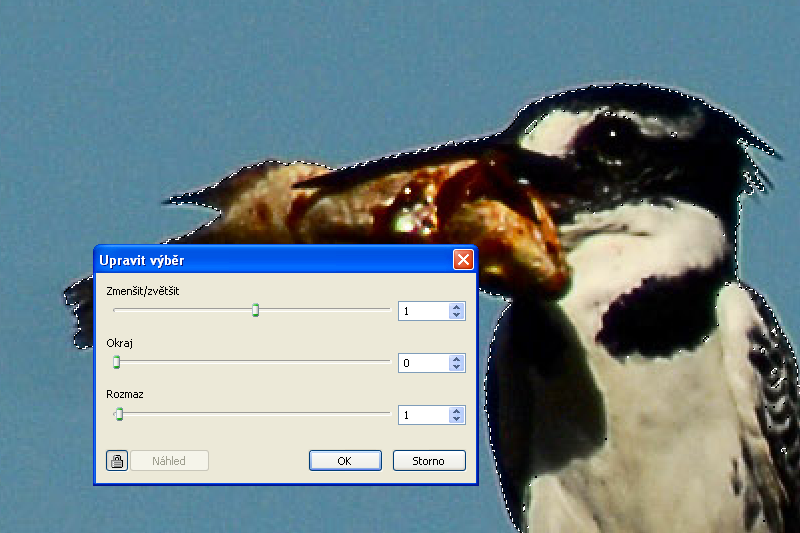Increase the Zmenšit/zvětšit value with up arrow

457,307
